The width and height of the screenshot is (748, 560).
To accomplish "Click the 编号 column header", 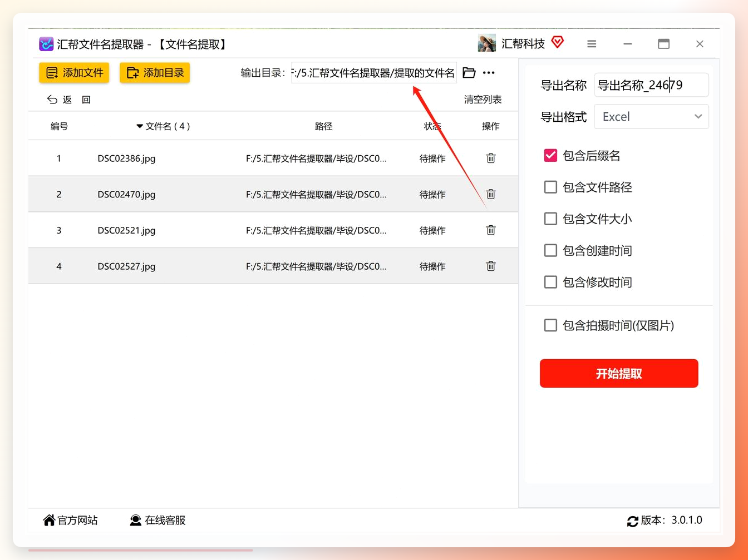I will [x=59, y=126].
